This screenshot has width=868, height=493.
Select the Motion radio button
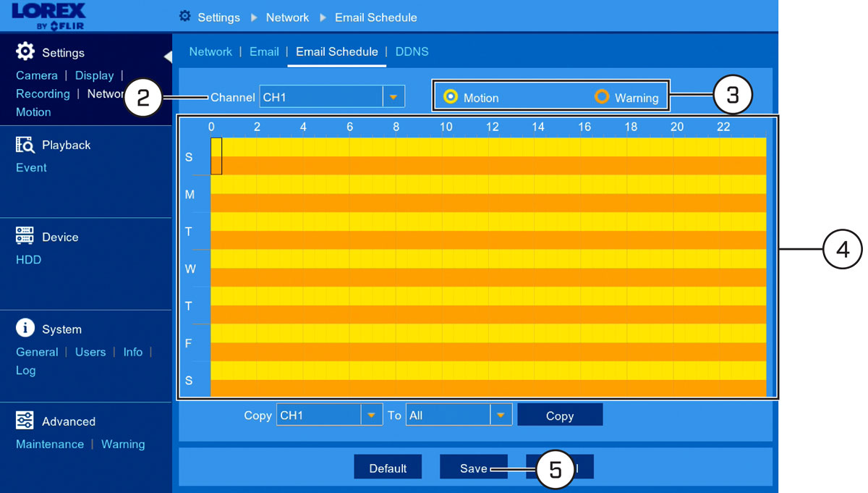click(451, 96)
